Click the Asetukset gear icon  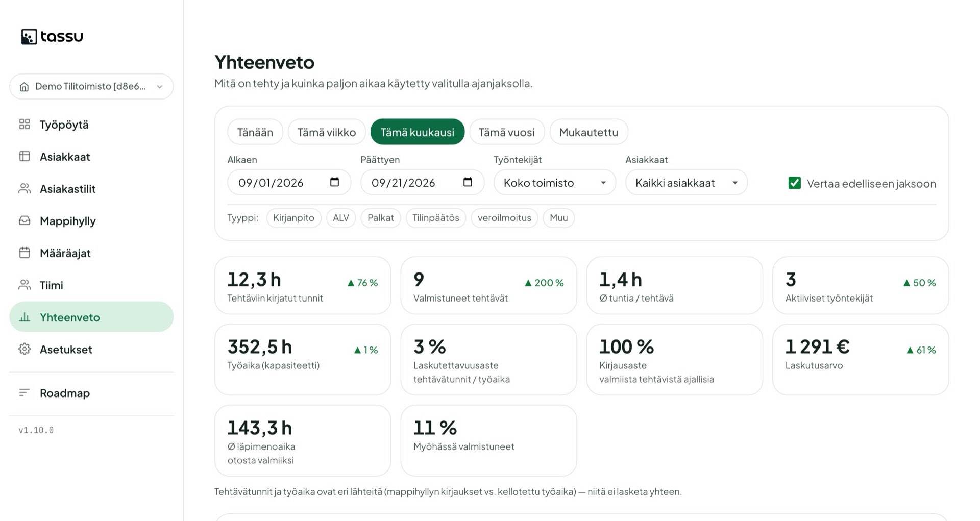coord(24,349)
